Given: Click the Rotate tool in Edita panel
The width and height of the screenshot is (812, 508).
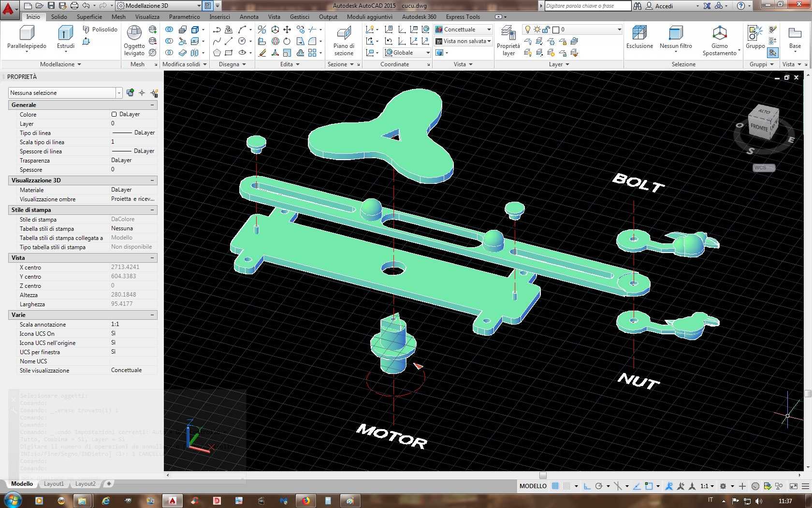Looking at the screenshot, I should (x=287, y=41).
